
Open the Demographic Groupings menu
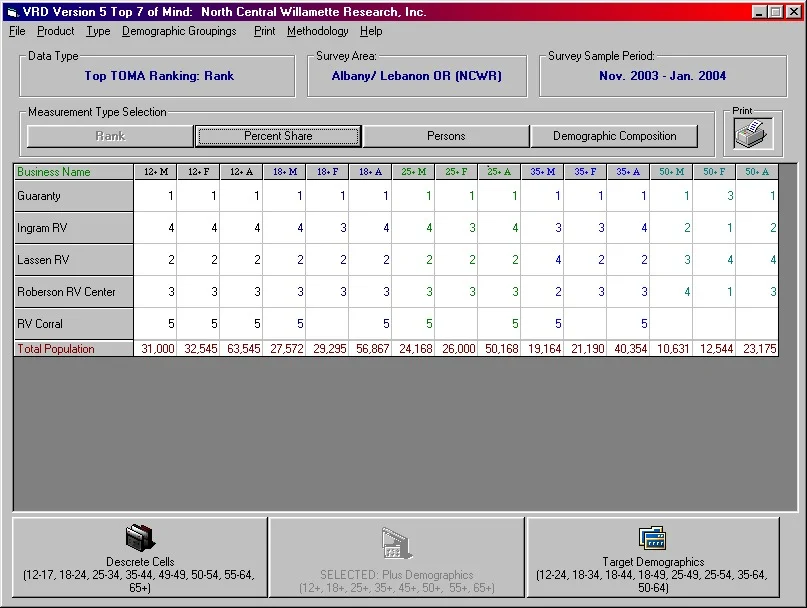point(179,31)
